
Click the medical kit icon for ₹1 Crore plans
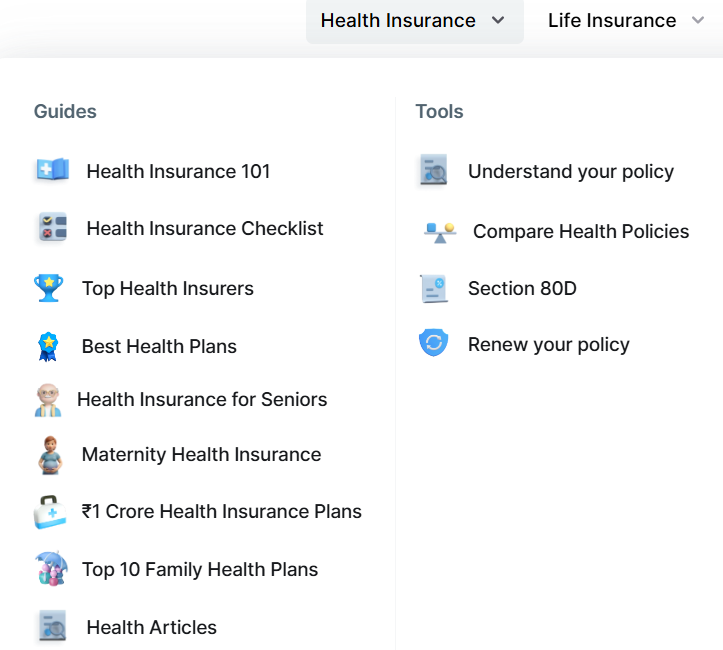tap(50, 512)
